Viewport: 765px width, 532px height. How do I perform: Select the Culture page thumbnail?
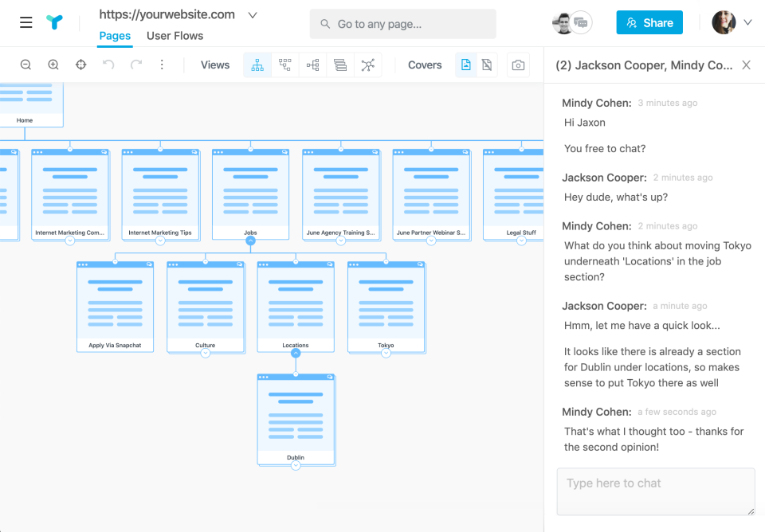(x=206, y=307)
